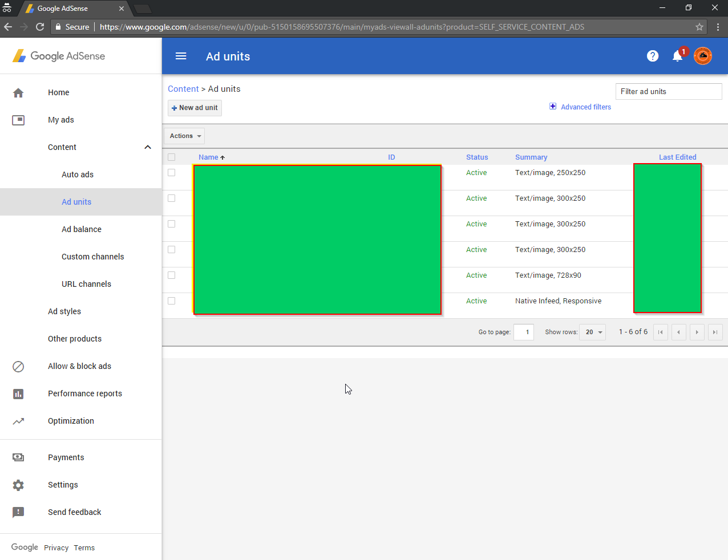Open the Show rows dropdown

coord(592,332)
